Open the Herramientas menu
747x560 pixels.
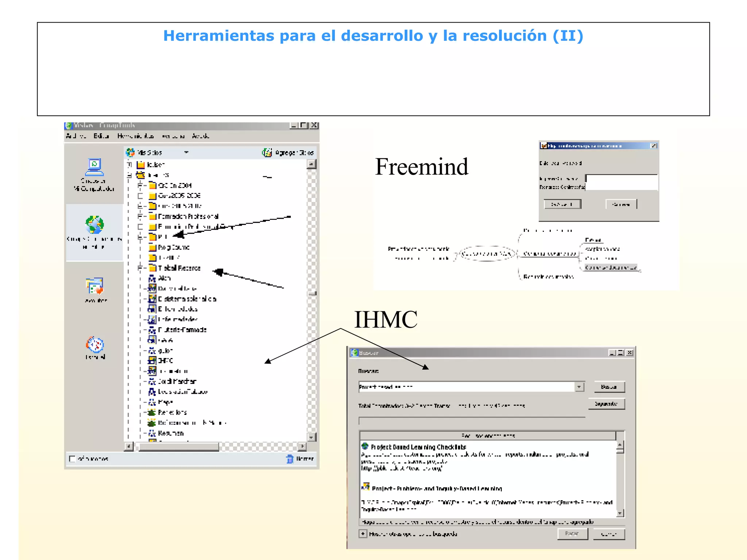coord(135,136)
